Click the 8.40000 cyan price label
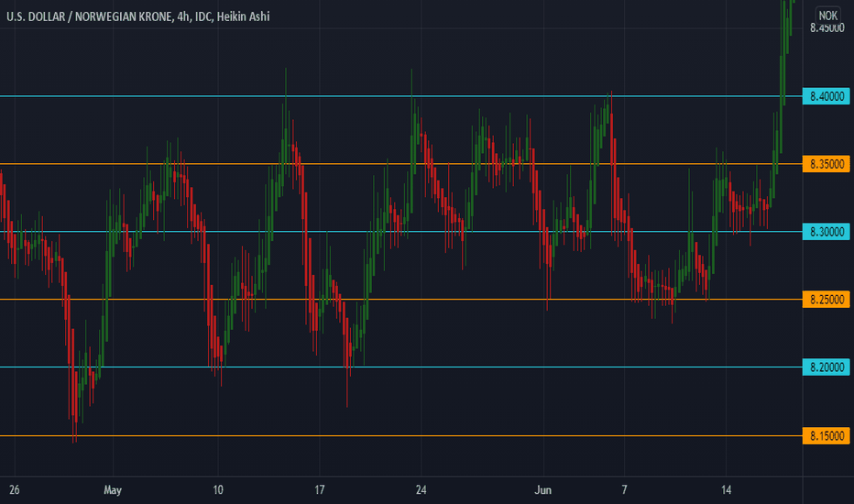The width and height of the screenshot is (854, 504). (826, 96)
